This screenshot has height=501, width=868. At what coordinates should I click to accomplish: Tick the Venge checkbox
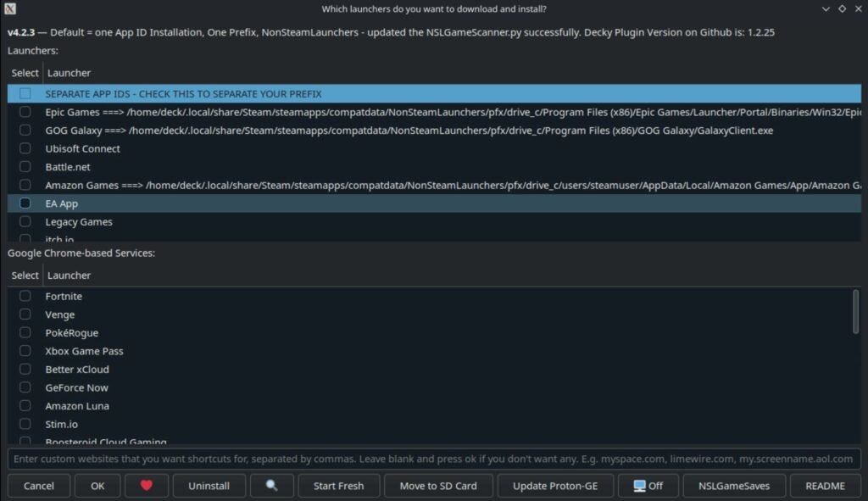[x=25, y=315]
